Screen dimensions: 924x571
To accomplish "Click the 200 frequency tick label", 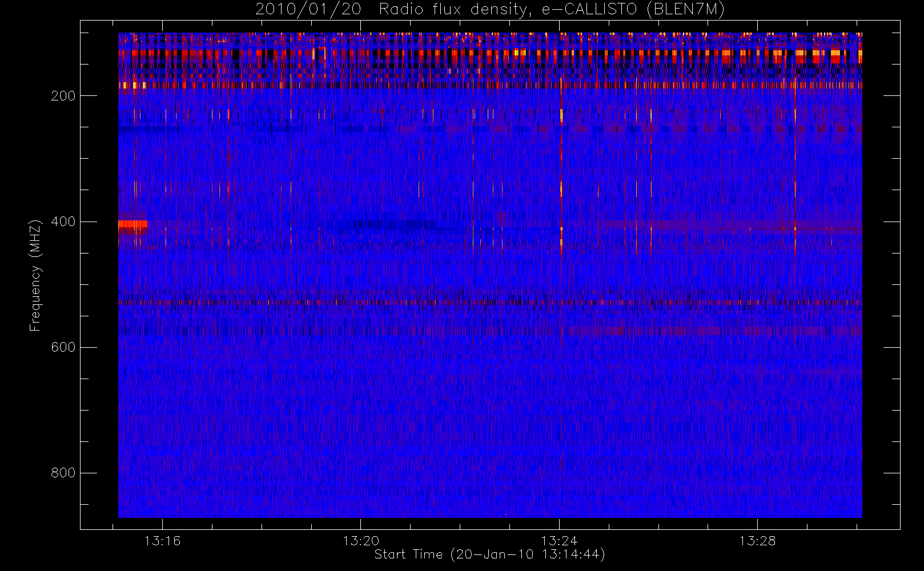I will [x=63, y=96].
